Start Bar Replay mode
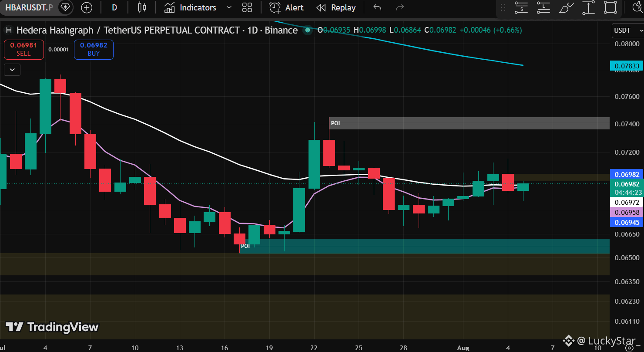Viewport: 644px width, 352px height. [336, 7]
